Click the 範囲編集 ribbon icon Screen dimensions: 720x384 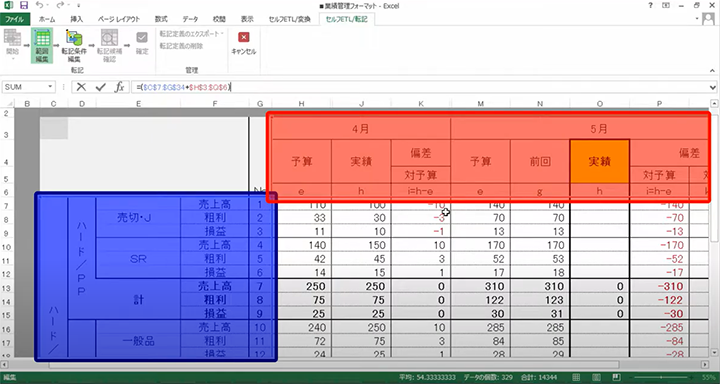(42, 45)
